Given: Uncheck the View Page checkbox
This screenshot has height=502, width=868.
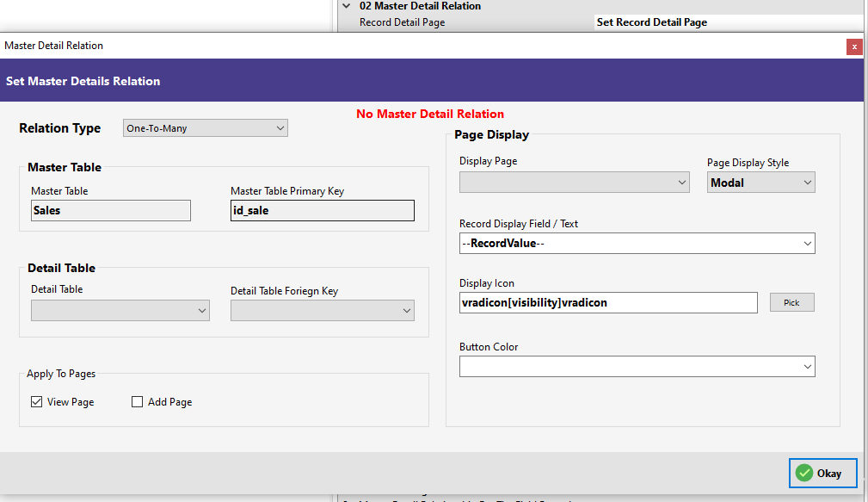Looking at the screenshot, I should coord(36,401).
